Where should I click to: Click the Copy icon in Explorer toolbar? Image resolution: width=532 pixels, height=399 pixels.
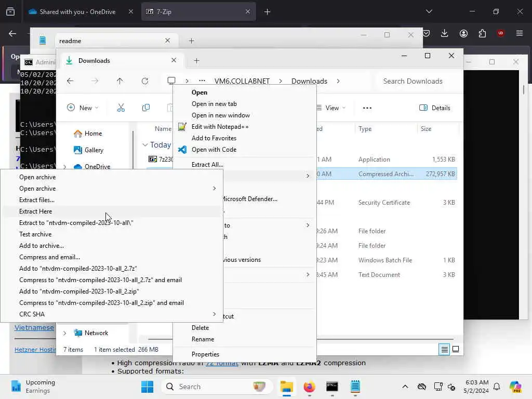point(146,108)
